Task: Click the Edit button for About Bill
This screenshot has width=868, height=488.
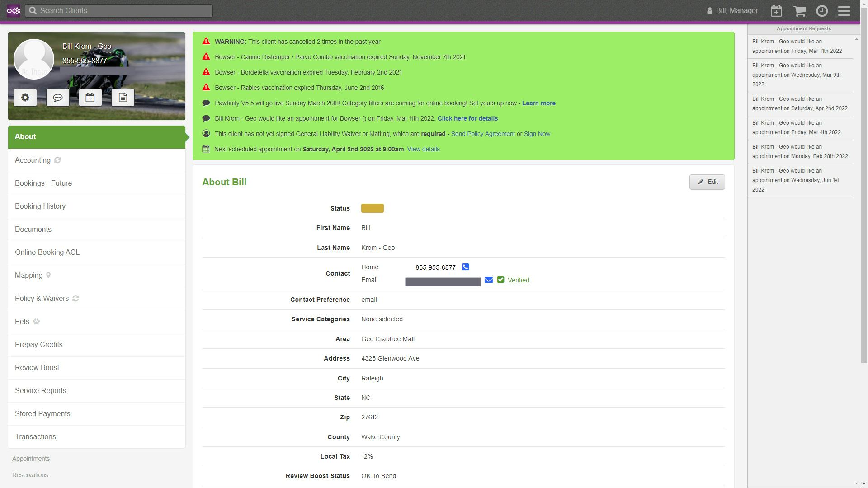Action: click(707, 182)
